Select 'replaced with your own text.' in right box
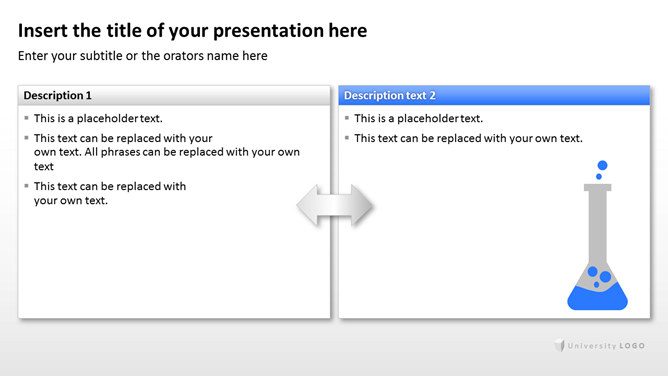 pos(510,138)
